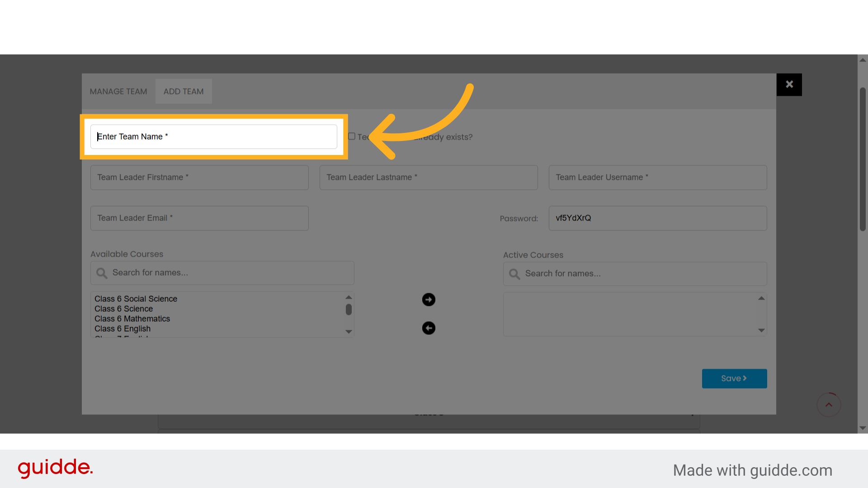Viewport: 868px width, 488px height.
Task: Switch to the MANAGE TEAM tab
Action: tap(118, 91)
